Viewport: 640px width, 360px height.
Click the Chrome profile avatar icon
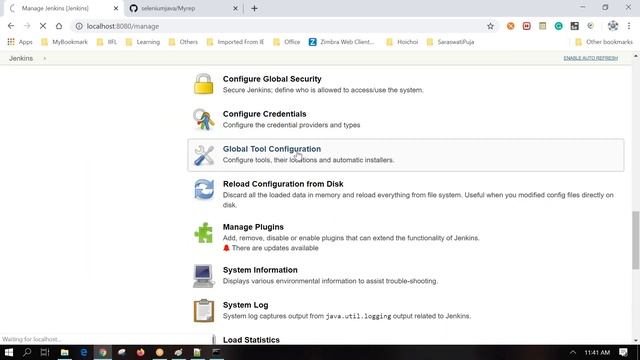[613, 26]
